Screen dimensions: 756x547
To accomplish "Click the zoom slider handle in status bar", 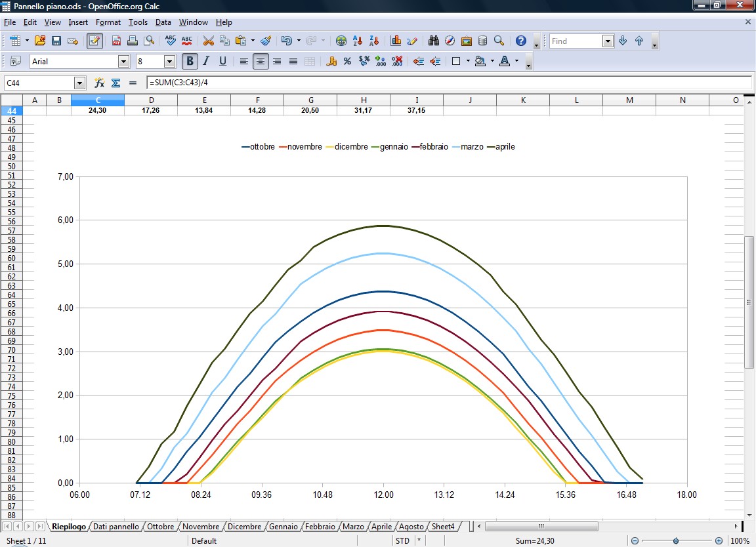I will (x=676, y=541).
